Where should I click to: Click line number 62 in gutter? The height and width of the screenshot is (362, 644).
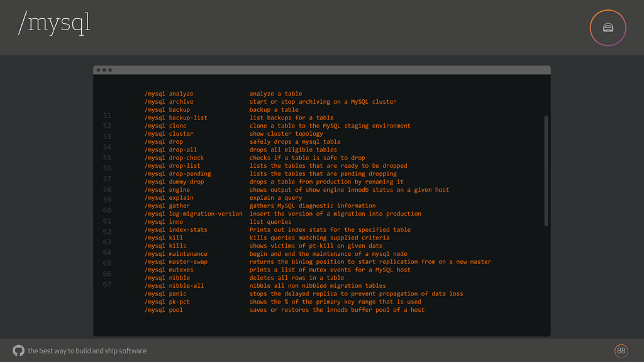(x=107, y=231)
